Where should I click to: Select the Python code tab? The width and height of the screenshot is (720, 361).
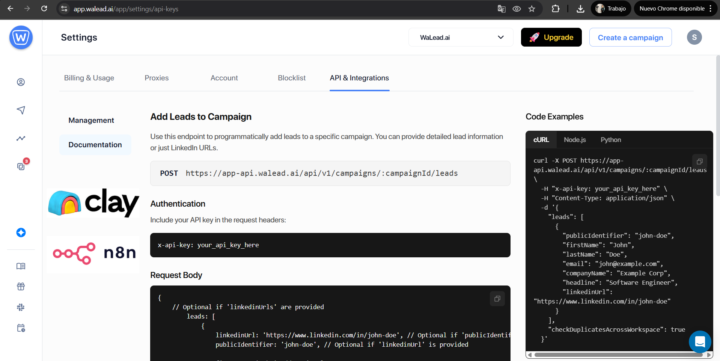[x=611, y=140]
